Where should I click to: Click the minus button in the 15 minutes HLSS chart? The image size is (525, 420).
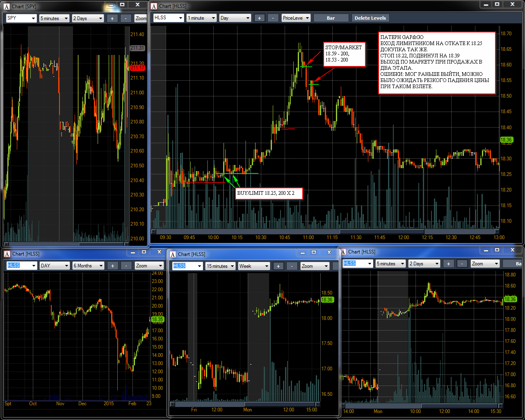tap(292, 266)
